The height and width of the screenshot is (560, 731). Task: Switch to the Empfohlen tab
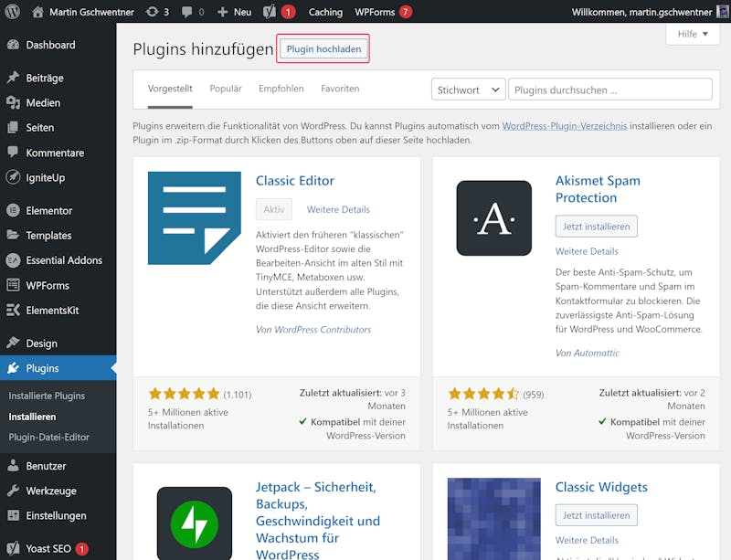click(281, 89)
